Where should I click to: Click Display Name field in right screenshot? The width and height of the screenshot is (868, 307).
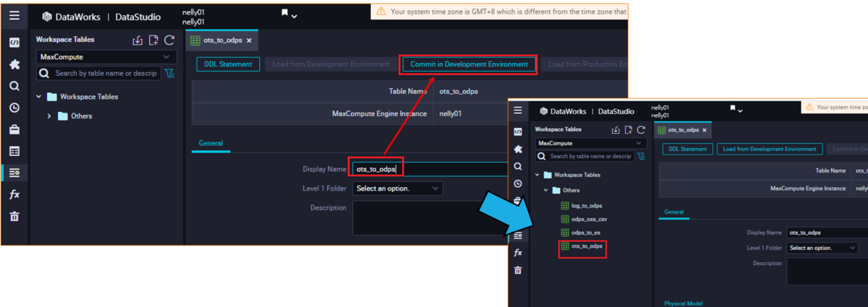[827, 233]
